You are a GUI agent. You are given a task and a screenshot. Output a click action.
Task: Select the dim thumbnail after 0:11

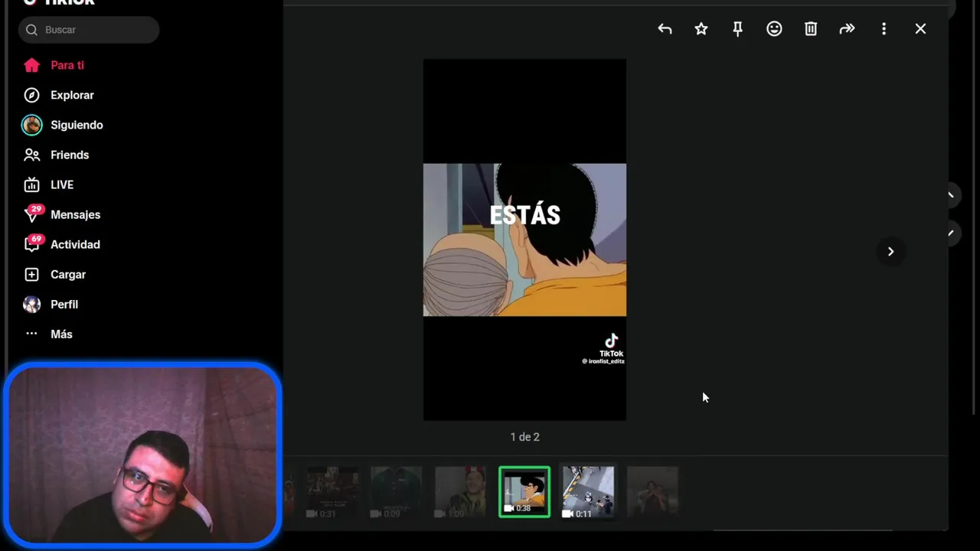point(652,492)
